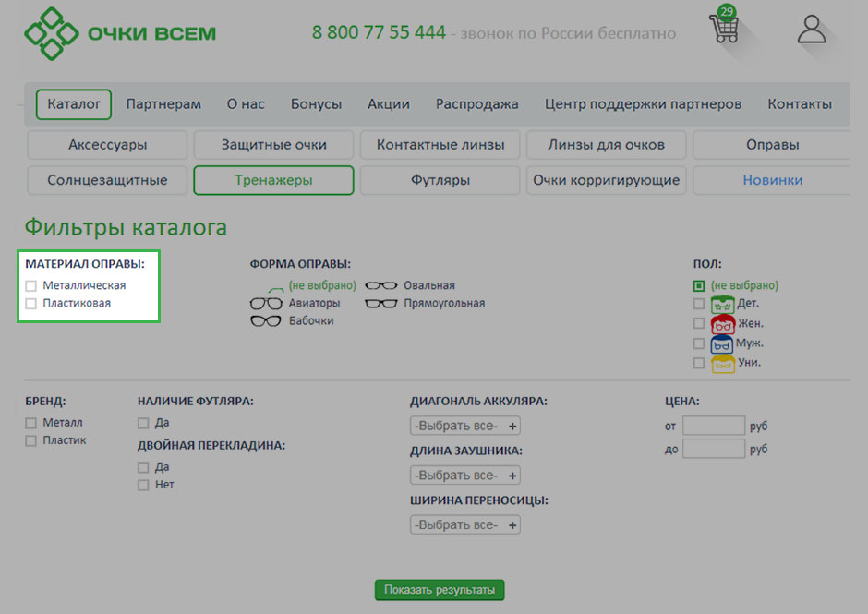Click the Очки Всем logo
Screen dimensions: 868x614
[x=120, y=33]
